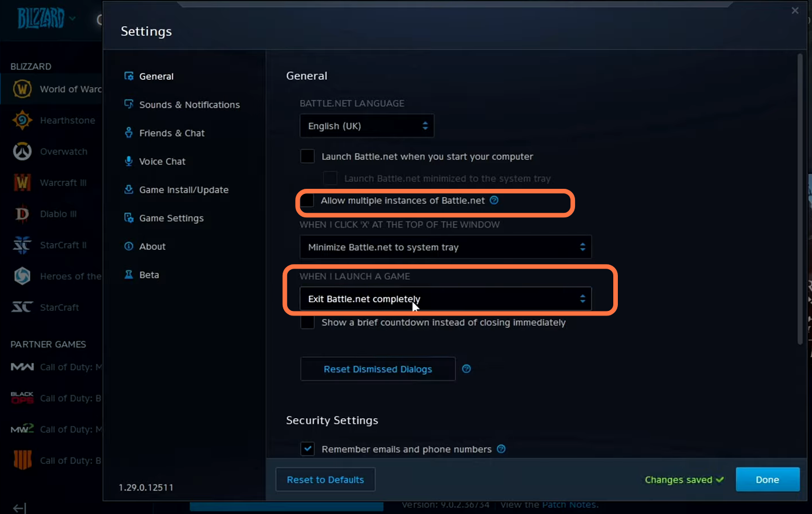Open help for multiple instances option

coord(495,200)
